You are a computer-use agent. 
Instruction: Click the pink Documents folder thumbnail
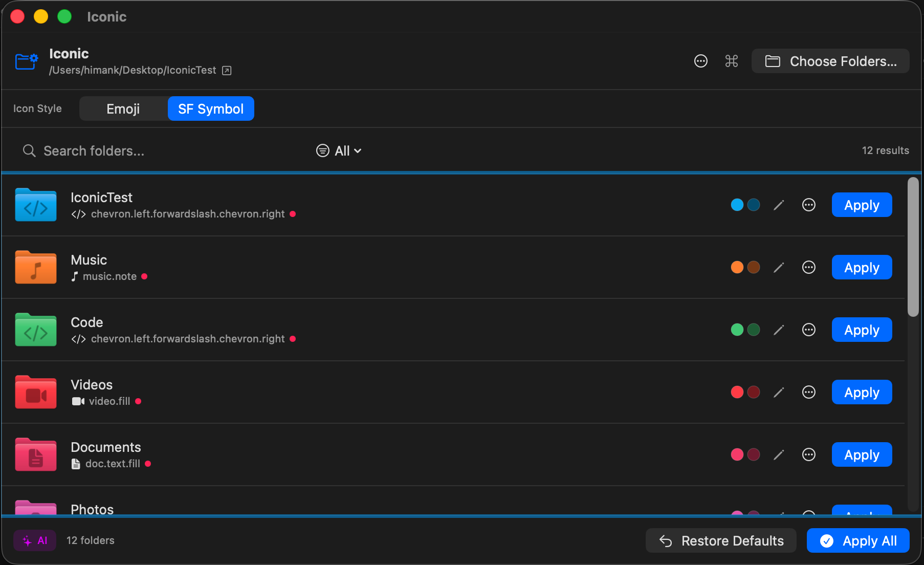coord(36,454)
